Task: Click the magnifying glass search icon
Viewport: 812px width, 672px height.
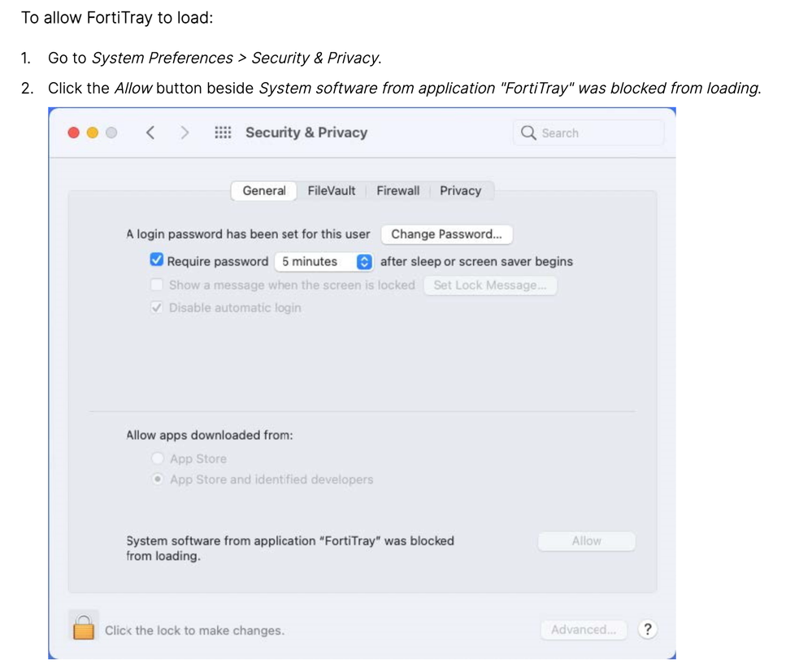Action: click(x=528, y=132)
